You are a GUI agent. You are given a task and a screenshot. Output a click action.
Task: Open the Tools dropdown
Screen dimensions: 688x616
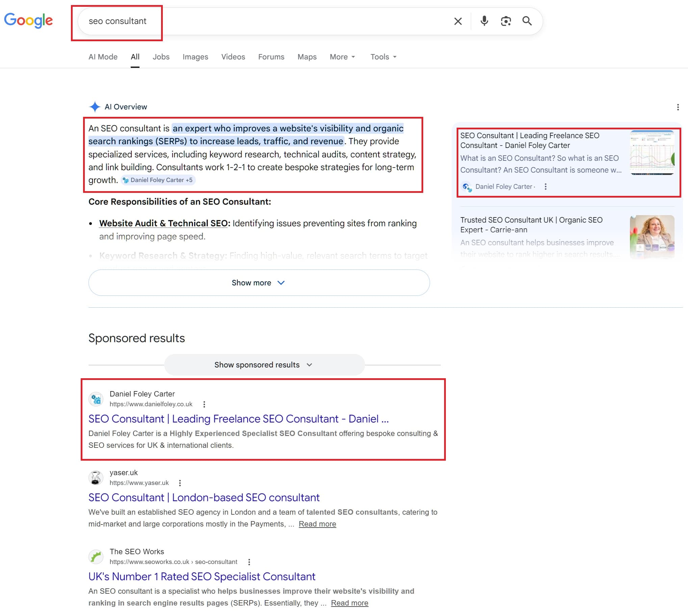(383, 57)
